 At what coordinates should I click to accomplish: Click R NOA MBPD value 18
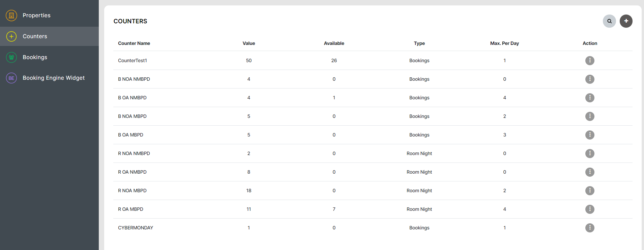pyautogui.click(x=249, y=191)
